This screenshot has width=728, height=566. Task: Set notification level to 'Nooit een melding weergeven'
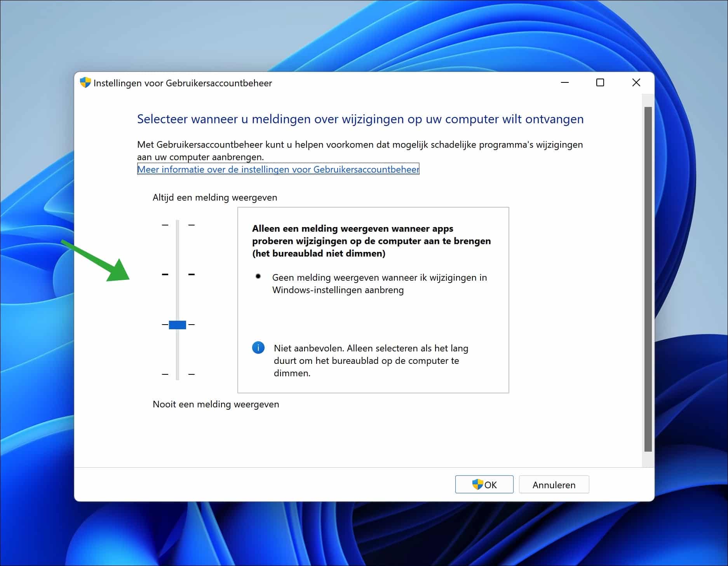point(178,374)
